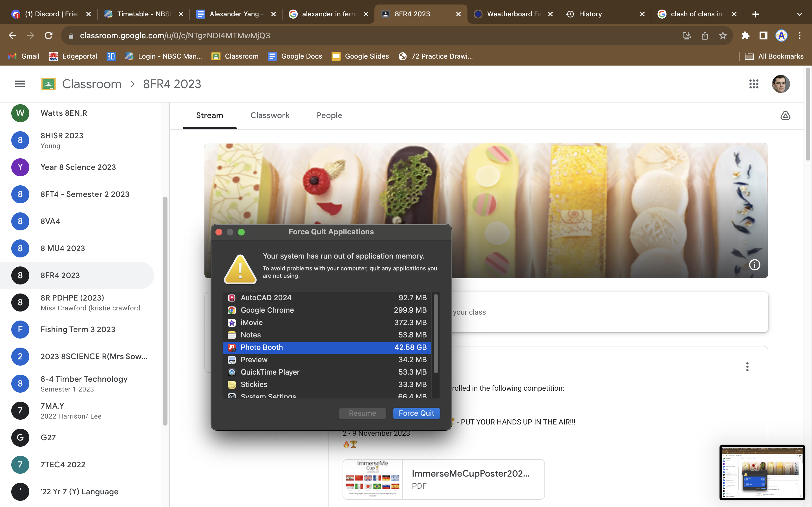Open the post's three-dot options menu
This screenshot has width=812, height=507.
(747, 366)
